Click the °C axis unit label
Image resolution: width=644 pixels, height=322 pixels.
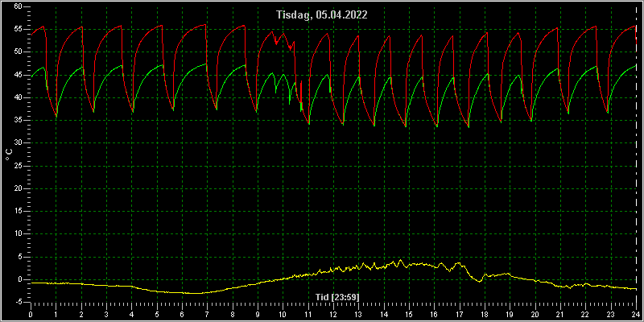coord(9,155)
